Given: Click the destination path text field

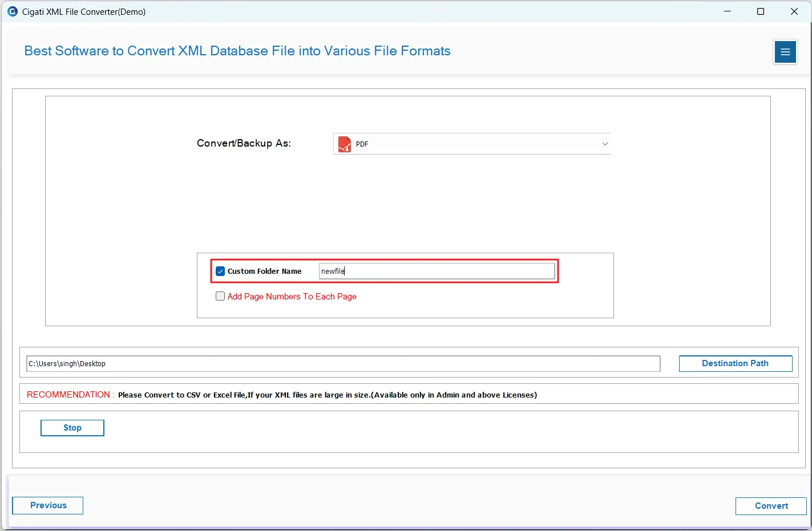Looking at the screenshot, I should (344, 363).
